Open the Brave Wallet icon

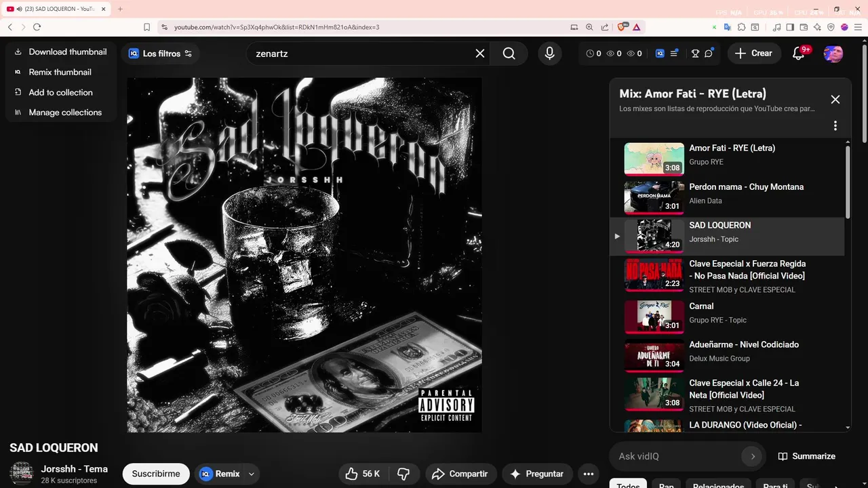coord(804,27)
